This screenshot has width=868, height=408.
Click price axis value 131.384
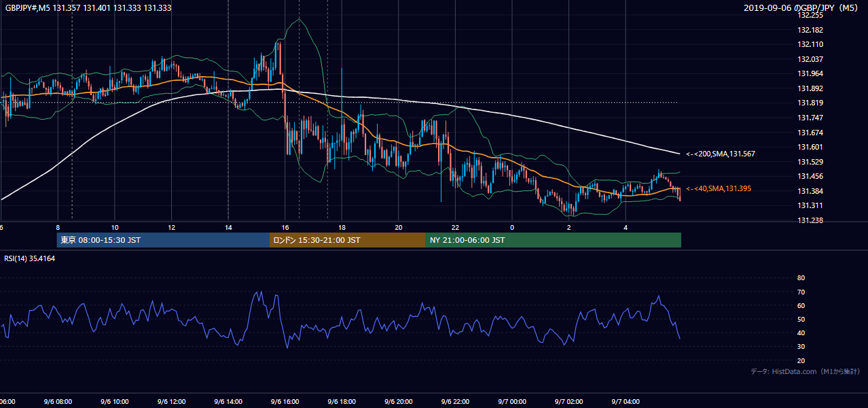tap(810, 191)
